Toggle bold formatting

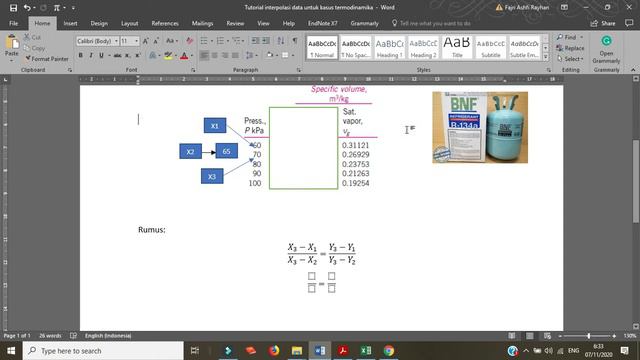coord(80,55)
